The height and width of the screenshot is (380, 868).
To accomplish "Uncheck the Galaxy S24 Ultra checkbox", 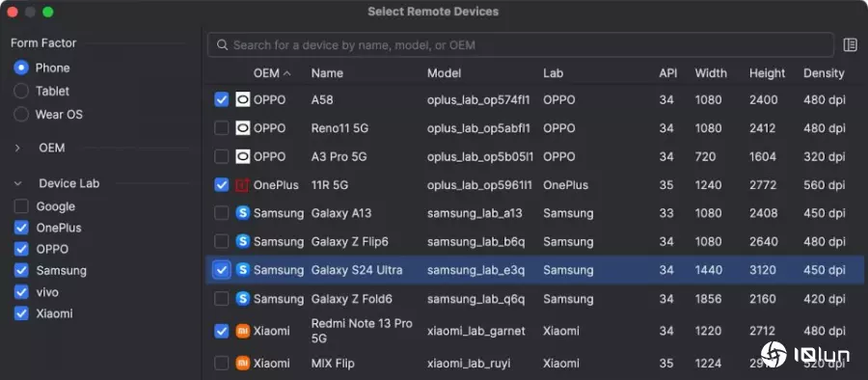I will pyautogui.click(x=222, y=270).
